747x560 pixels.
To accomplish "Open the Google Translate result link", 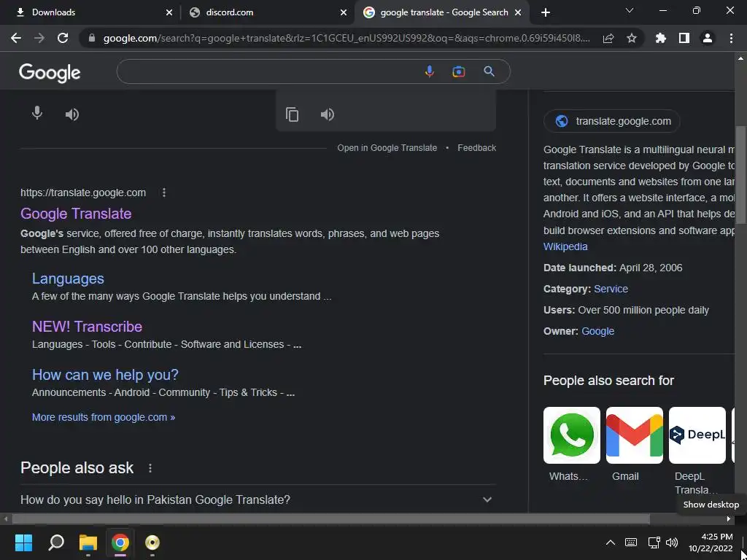I will point(76,214).
